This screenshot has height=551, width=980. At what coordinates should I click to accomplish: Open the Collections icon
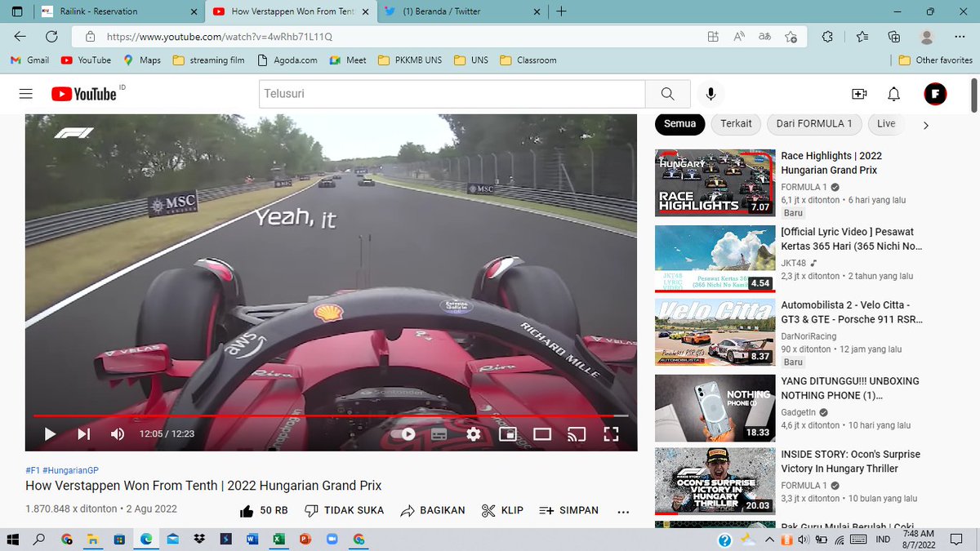(x=894, y=37)
